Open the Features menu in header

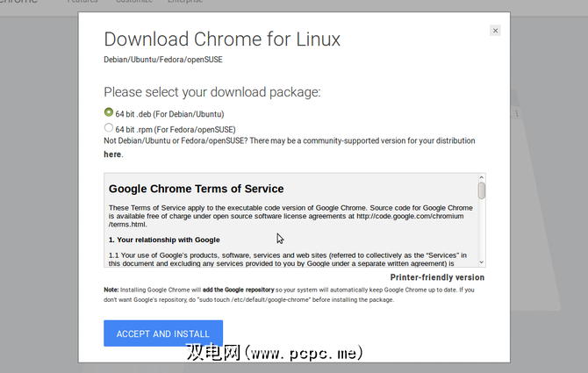point(83,3)
